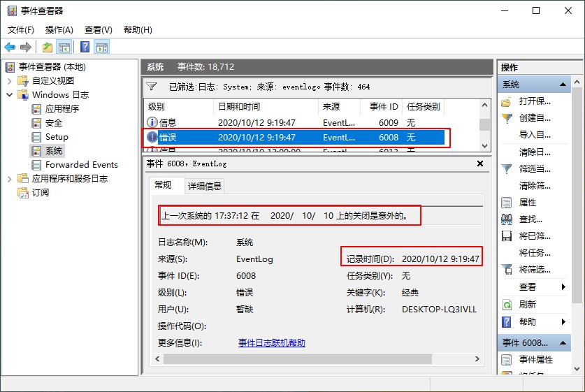Expand the 自定义视图 tree node
The width and height of the screenshot is (585, 392).
10,81
